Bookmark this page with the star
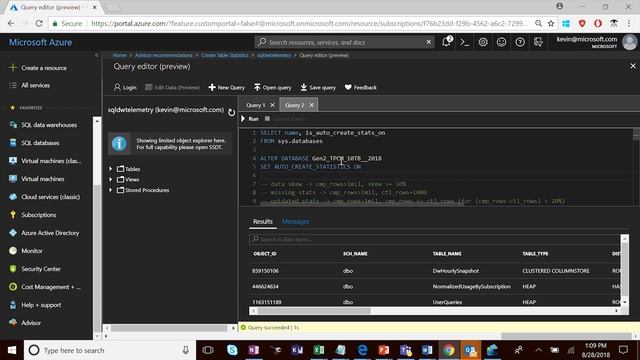The image size is (640, 360). tap(551, 23)
